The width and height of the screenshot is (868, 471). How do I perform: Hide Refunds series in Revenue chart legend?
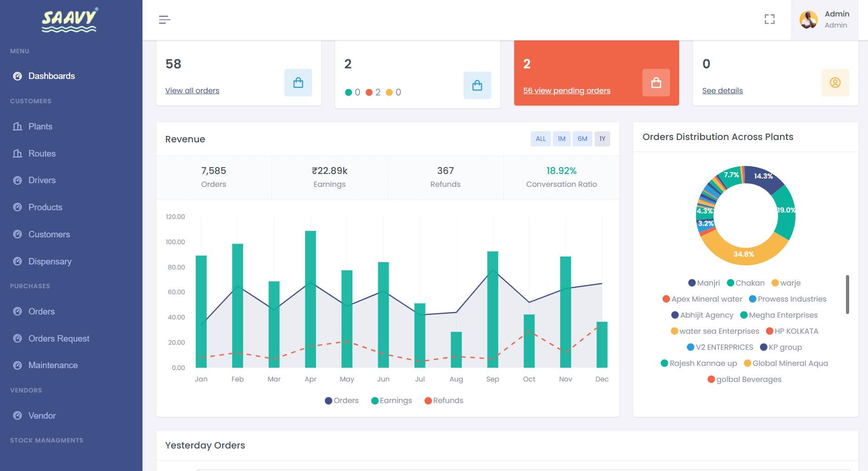pos(444,400)
